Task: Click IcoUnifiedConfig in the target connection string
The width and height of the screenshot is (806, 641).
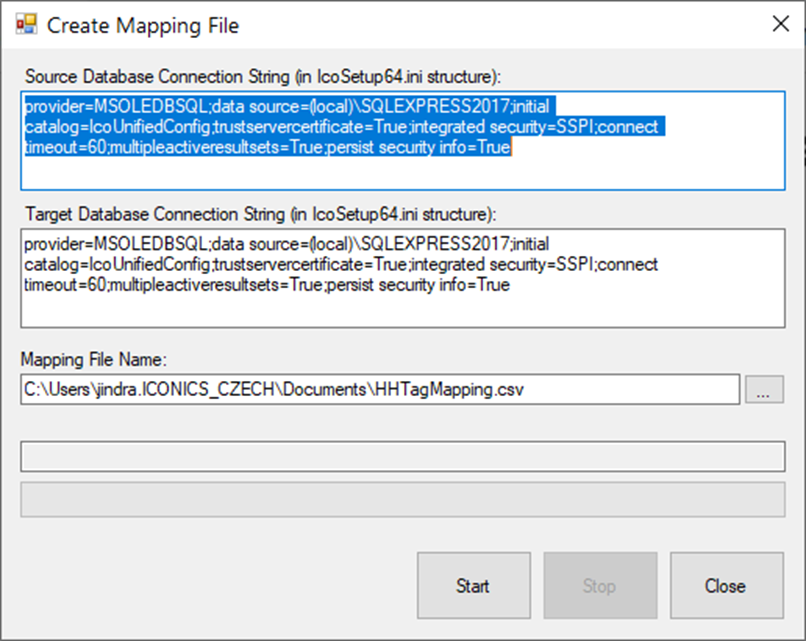Action: pos(150,264)
